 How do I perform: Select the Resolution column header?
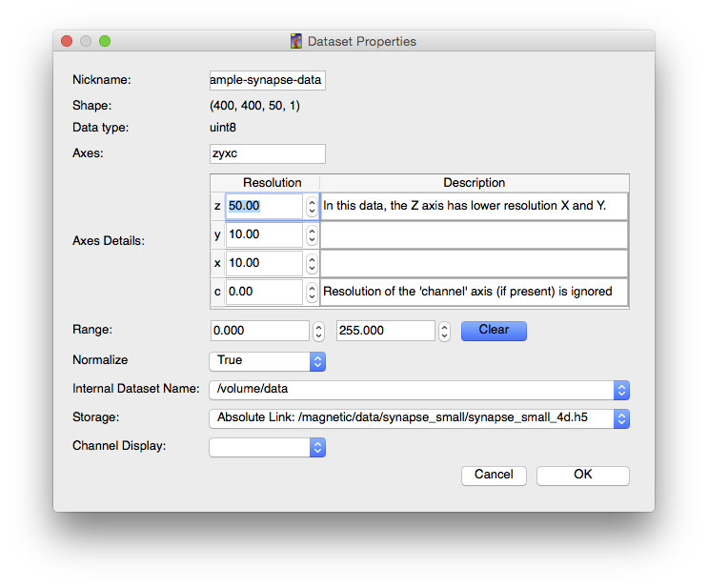272,183
